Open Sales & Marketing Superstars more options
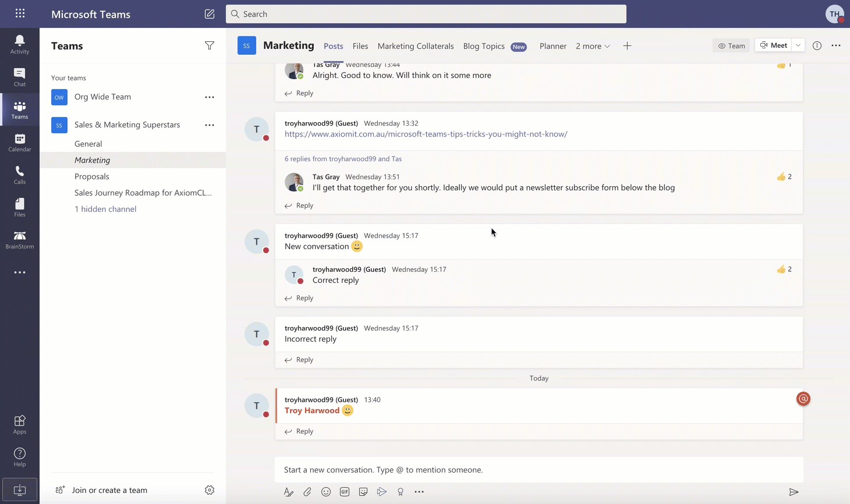This screenshot has width=850, height=504. (x=210, y=125)
